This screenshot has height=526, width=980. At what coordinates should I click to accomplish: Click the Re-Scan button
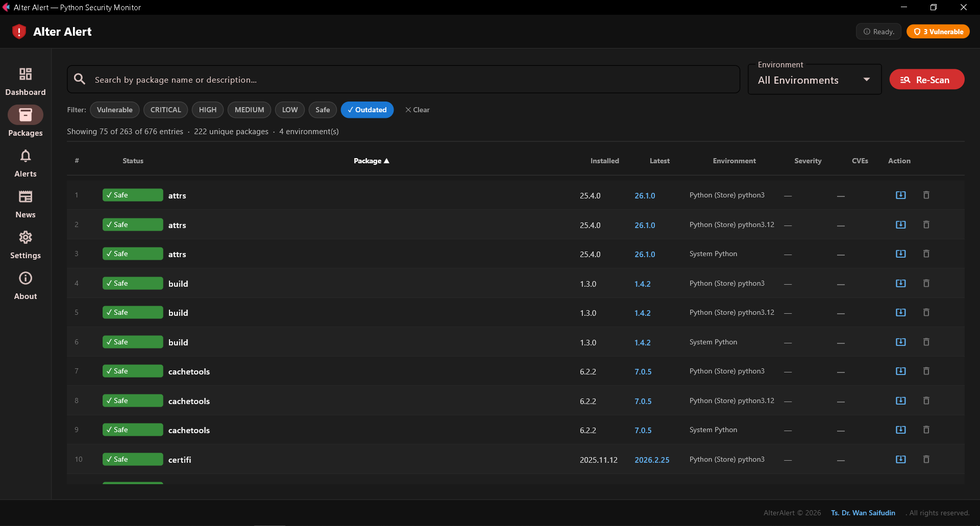pos(926,79)
